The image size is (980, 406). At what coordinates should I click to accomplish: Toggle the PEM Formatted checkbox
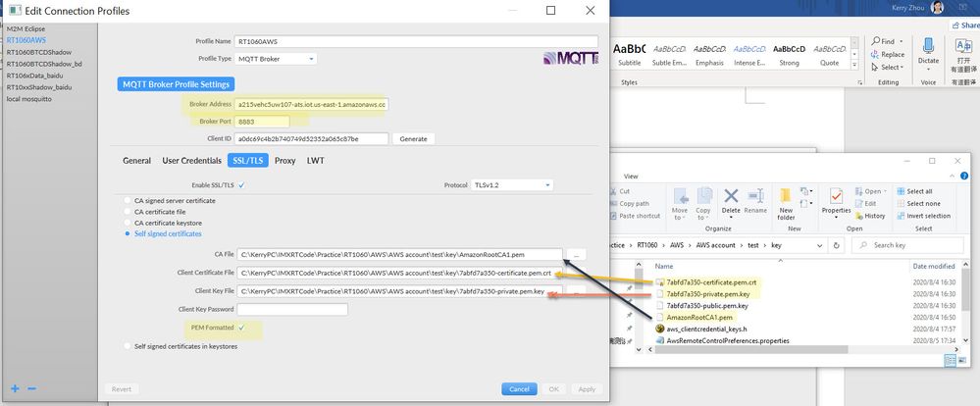click(x=242, y=328)
